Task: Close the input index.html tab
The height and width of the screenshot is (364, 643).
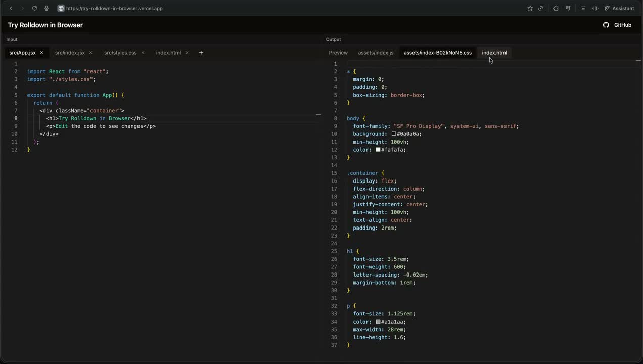Action: coord(187,53)
